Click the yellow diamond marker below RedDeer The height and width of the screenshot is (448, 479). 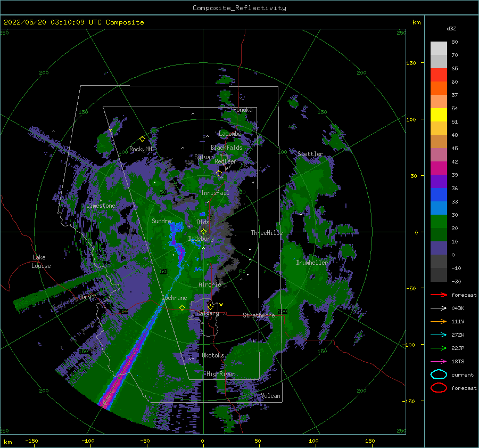click(219, 173)
